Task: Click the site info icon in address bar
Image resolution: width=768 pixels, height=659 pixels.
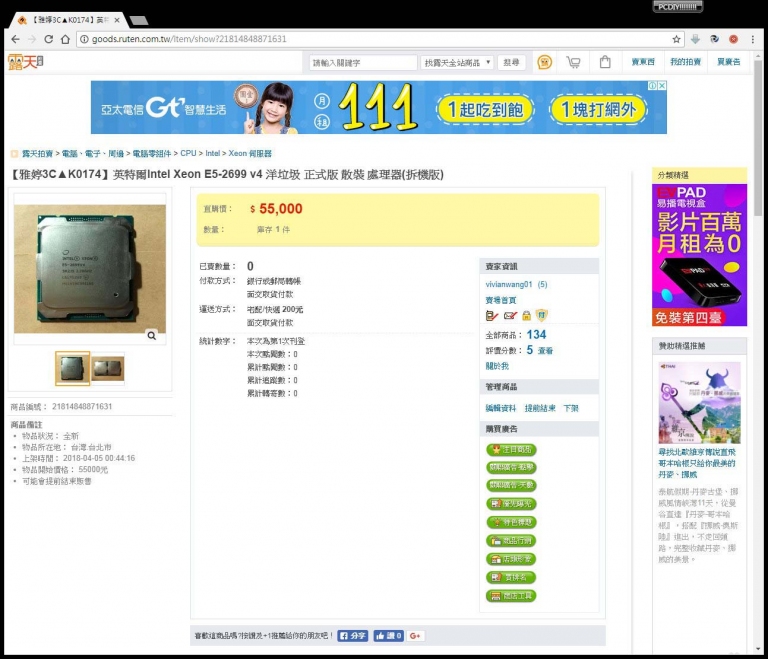Action: [84, 39]
